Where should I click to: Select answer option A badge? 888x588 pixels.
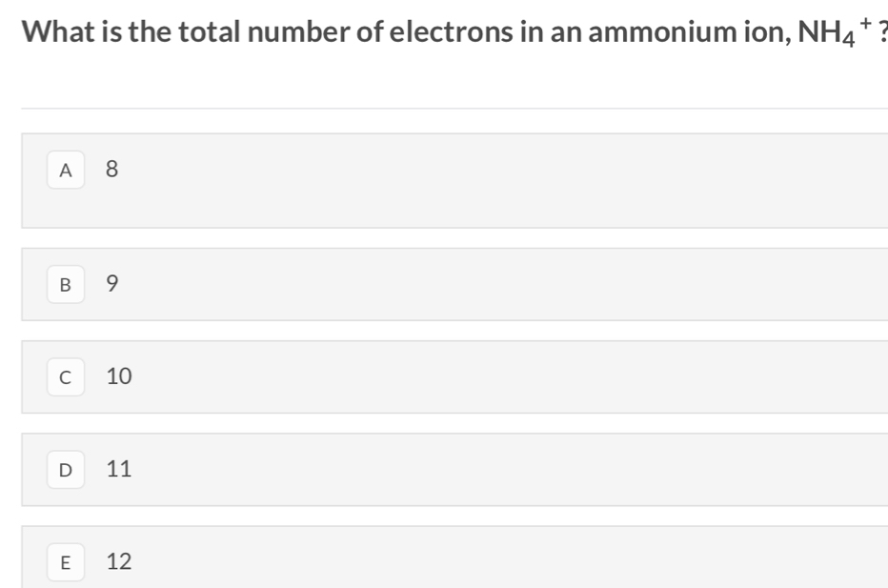(x=66, y=170)
